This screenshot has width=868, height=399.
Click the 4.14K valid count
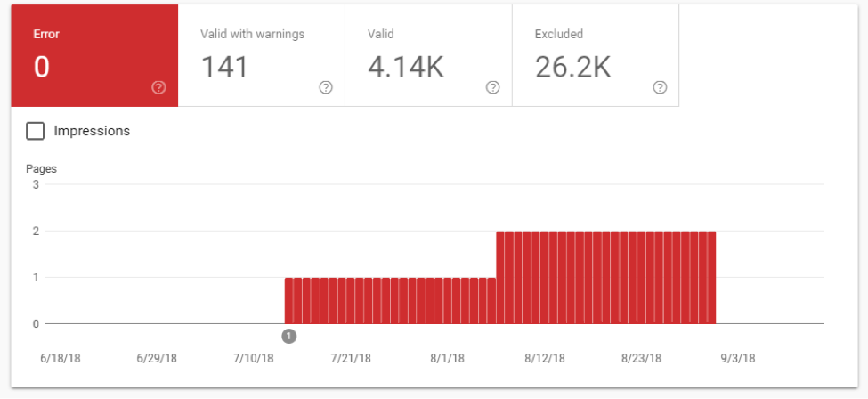point(405,68)
